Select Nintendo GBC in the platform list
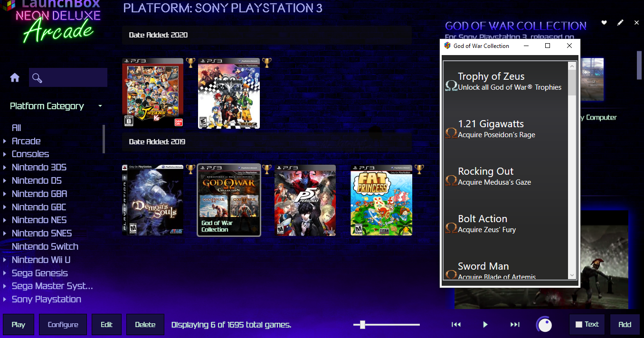Image resolution: width=644 pixels, height=338 pixels. click(39, 207)
